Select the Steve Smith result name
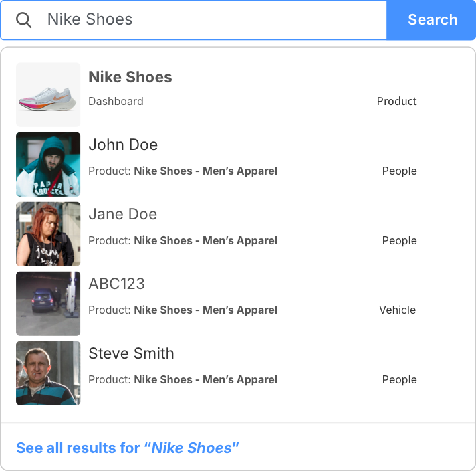 [x=131, y=353]
